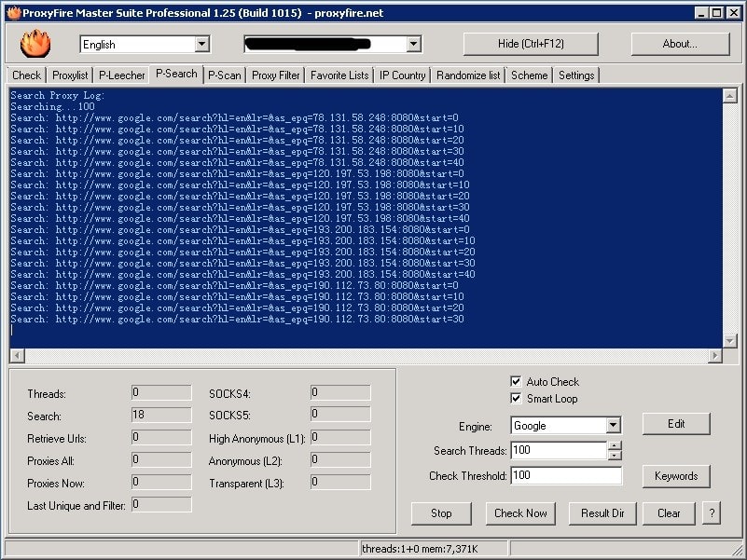This screenshot has width=747, height=560.
Task: Click the Check Now button
Action: 520,513
